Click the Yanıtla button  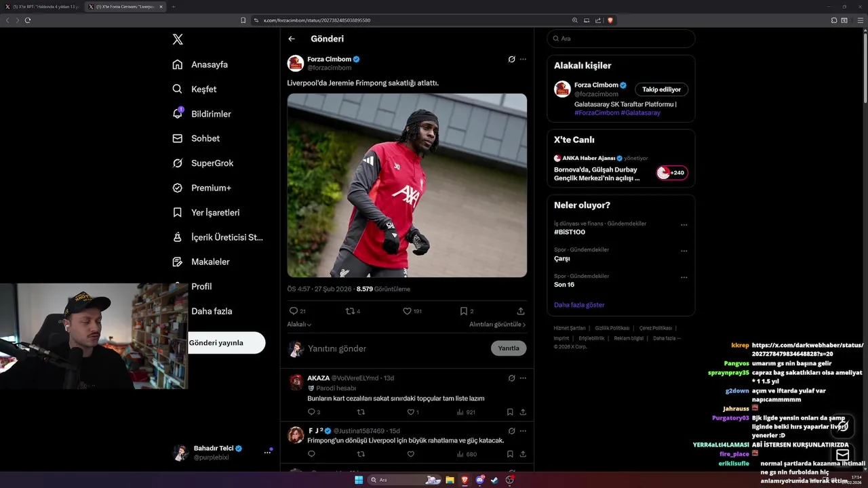(x=509, y=348)
